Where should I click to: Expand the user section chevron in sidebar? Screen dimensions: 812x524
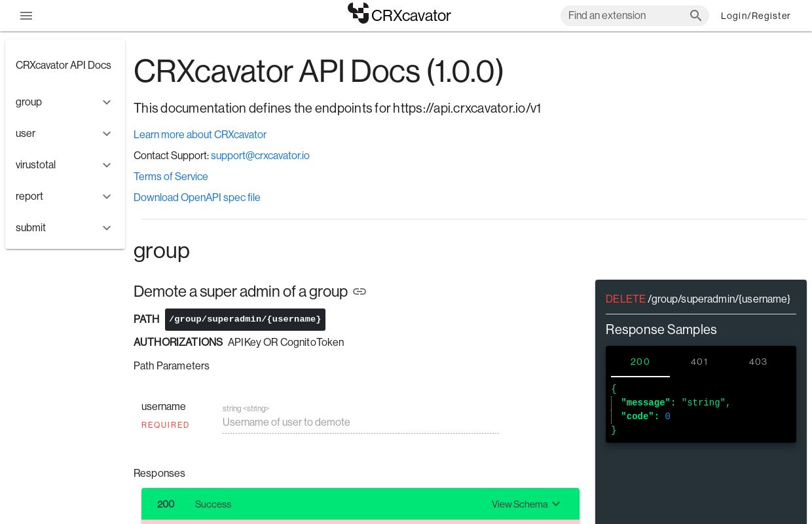pyautogui.click(x=107, y=134)
